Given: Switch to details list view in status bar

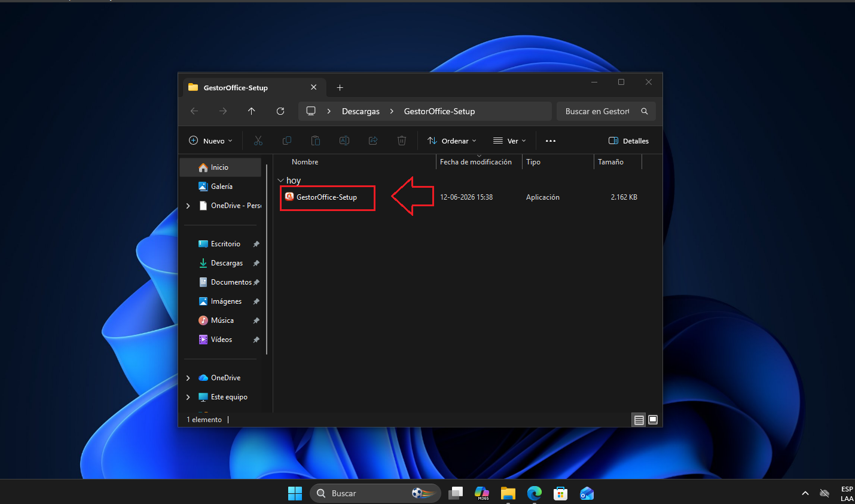Looking at the screenshot, I should tap(639, 420).
